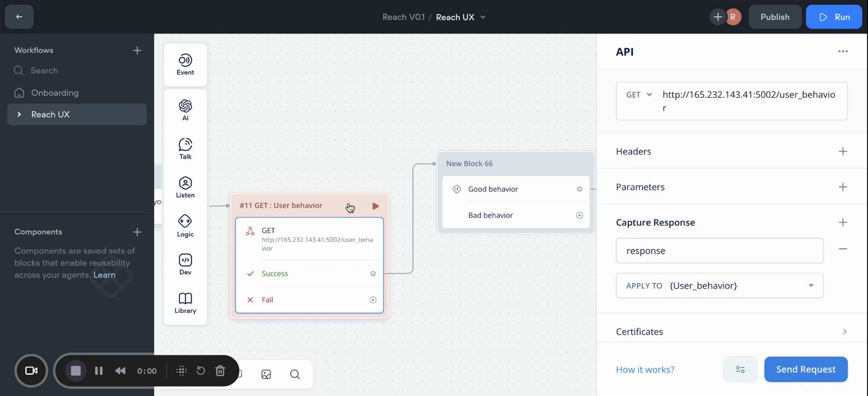Open the Talk blocks panel
The width and height of the screenshot is (868, 396).
(x=185, y=148)
